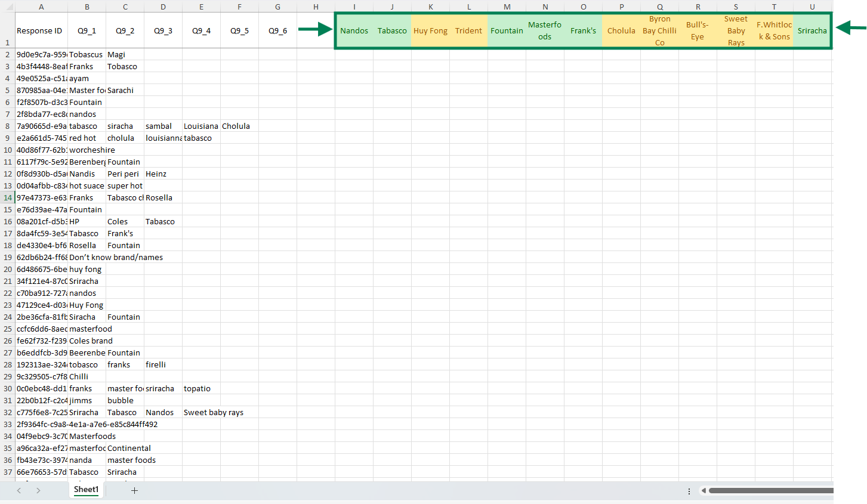Select column H header
This screenshot has width=867, height=504.
[x=316, y=7]
